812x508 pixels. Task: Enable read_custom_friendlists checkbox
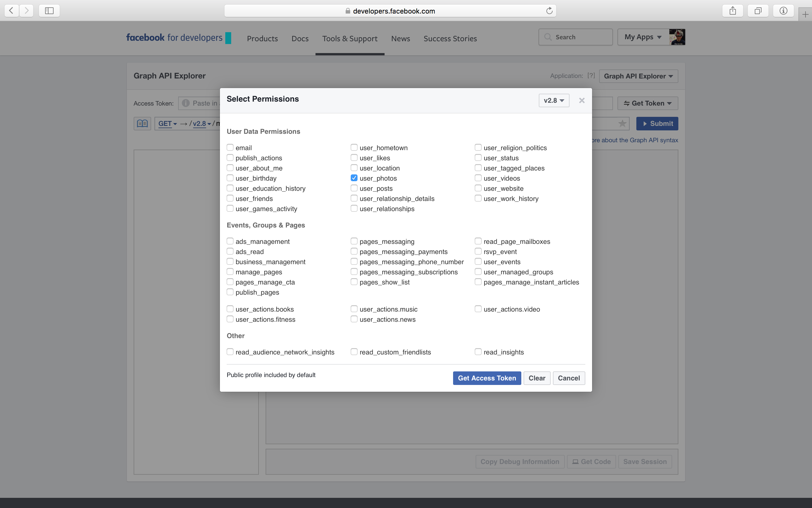(354, 351)
